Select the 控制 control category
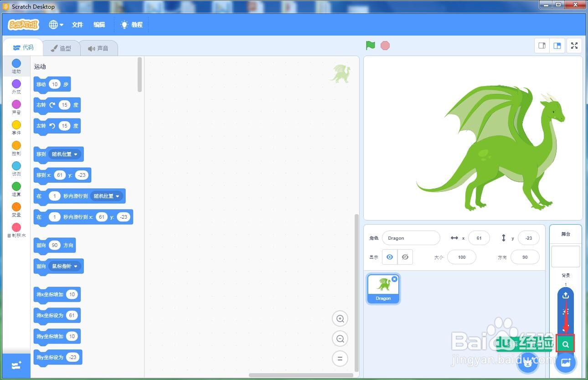588x380 pixels. [x=16, y=148]
